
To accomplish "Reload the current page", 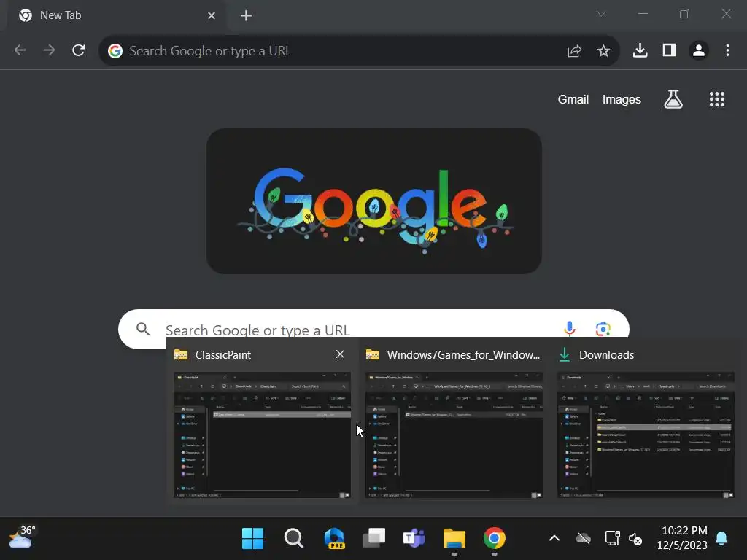I will (x=79, y=50).
